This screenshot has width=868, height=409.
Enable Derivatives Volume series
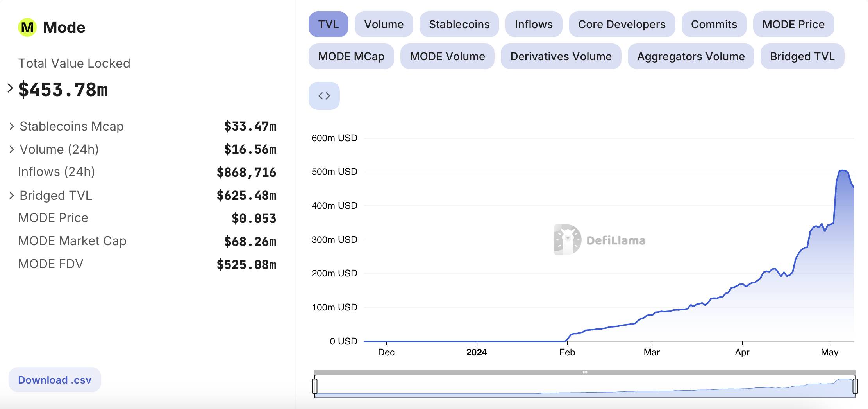561,56
